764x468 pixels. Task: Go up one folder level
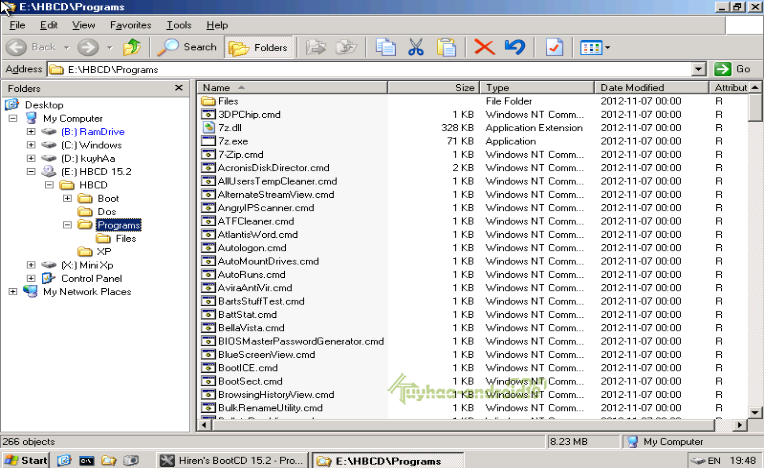132,47
